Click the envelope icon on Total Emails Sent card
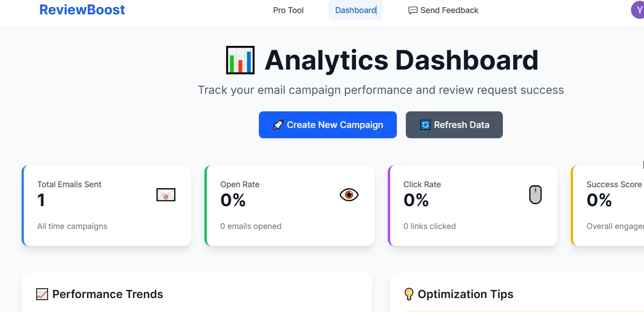Image resolution: width=644 pixels, height=312 pixels. click(165, 195)
